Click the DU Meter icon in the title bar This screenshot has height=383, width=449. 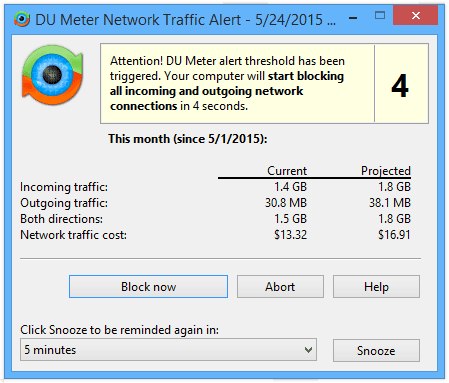[x=22, y=19]
